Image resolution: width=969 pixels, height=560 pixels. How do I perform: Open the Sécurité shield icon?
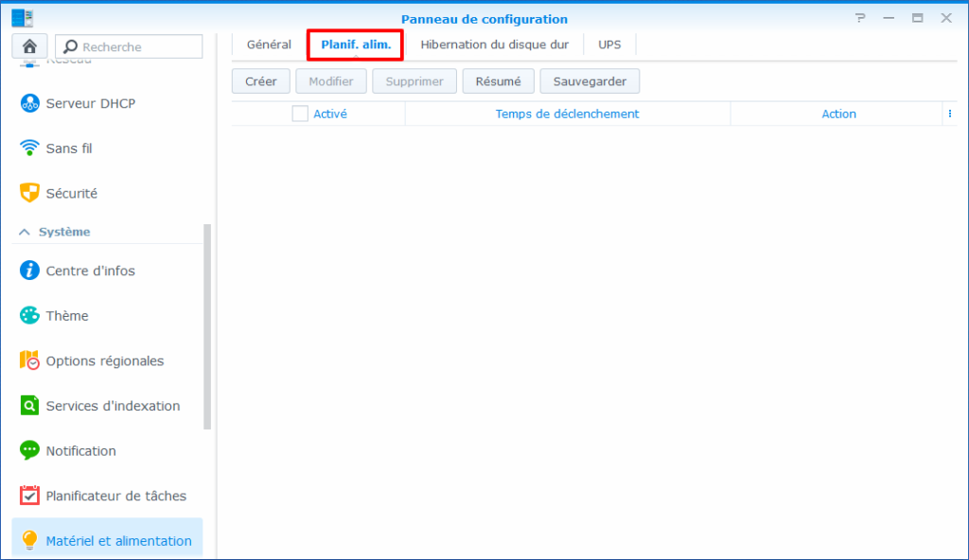[30, 193]
